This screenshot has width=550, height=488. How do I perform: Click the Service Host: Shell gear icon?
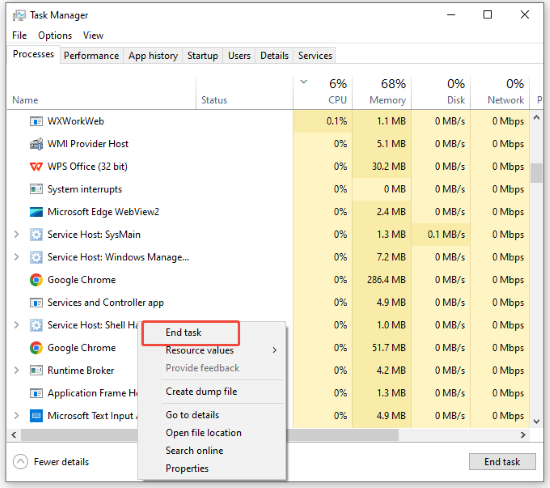coord(36,325)
